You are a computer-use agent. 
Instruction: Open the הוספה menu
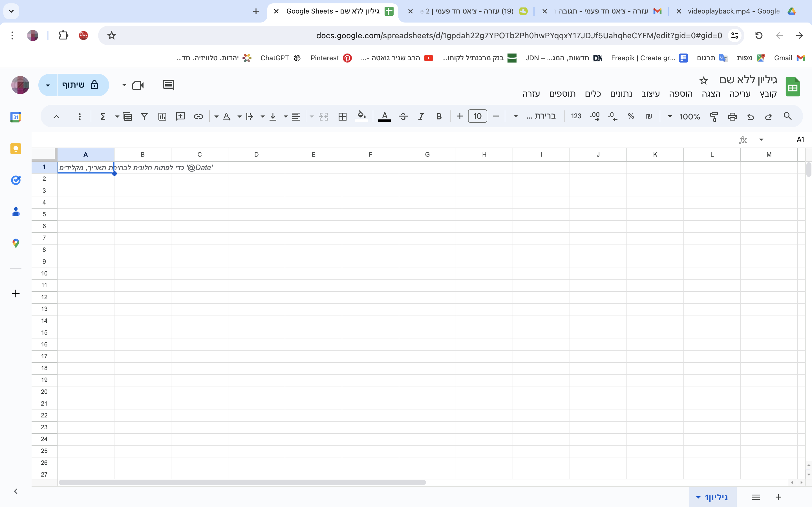pos(680,94)
